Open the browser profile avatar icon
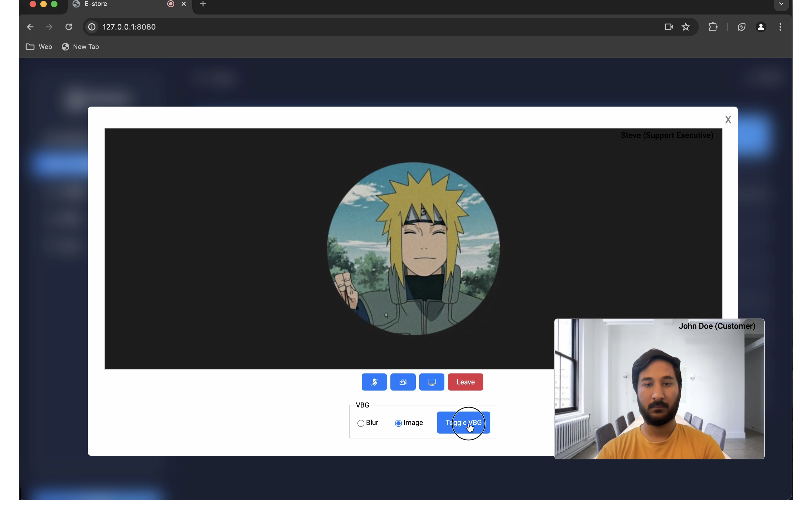This screenshot has width=812, height=527. click(x=761, y=27)
